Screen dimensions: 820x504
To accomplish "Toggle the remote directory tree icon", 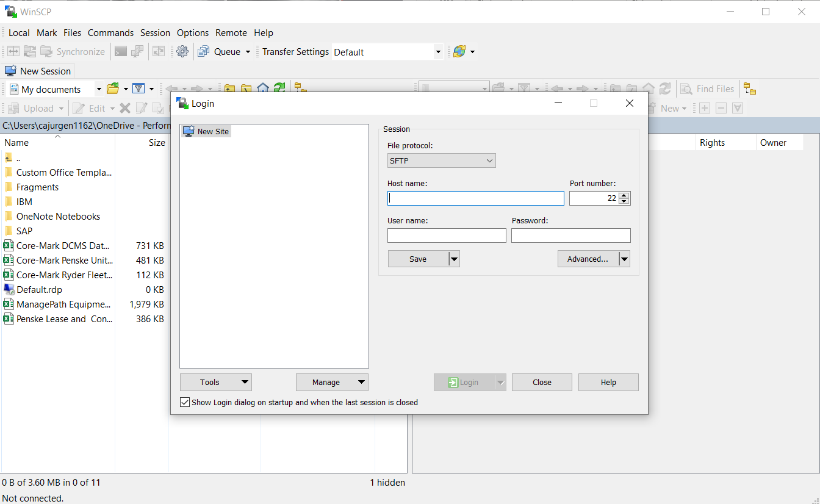I will (x=750, y=89).
